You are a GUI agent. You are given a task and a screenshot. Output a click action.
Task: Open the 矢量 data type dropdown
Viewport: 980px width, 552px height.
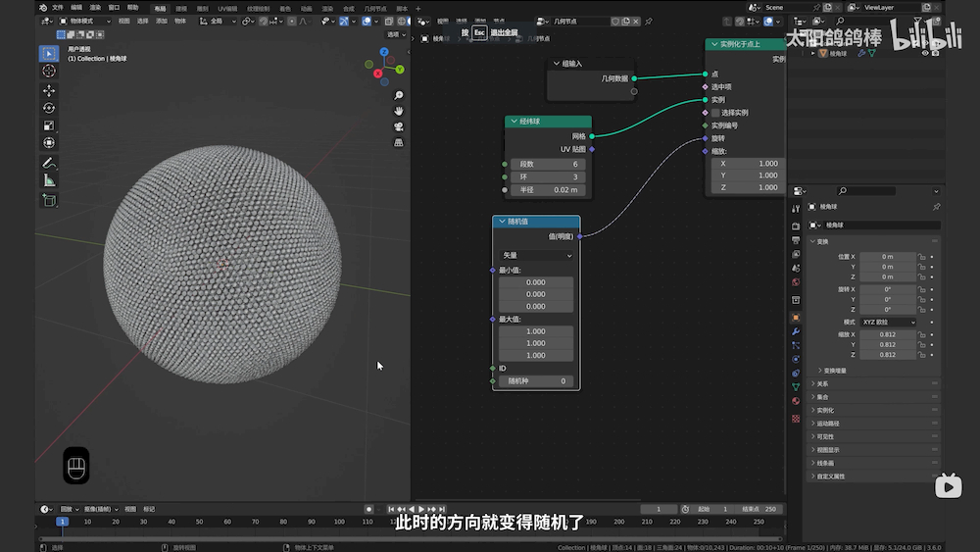[x=537, y=256]
